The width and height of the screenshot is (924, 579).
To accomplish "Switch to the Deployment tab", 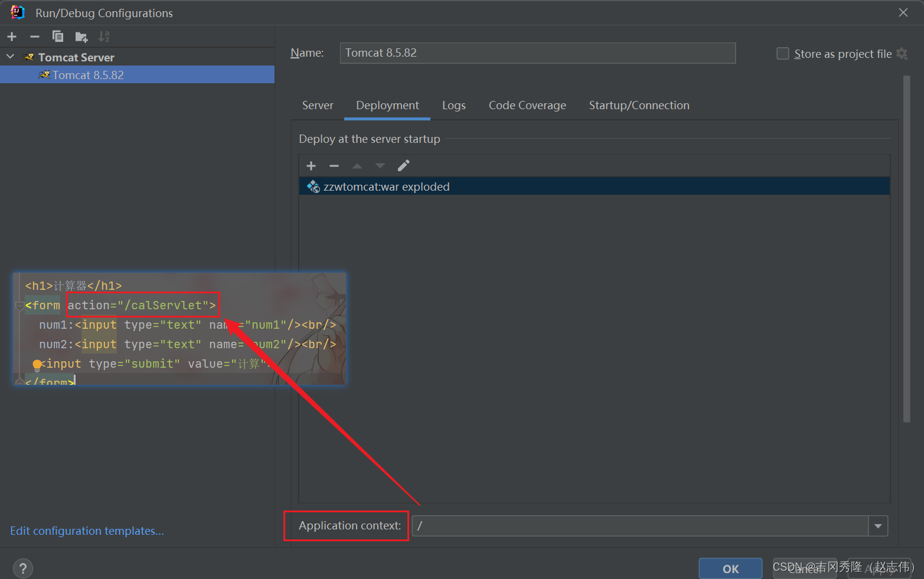I will click(387, 105).
